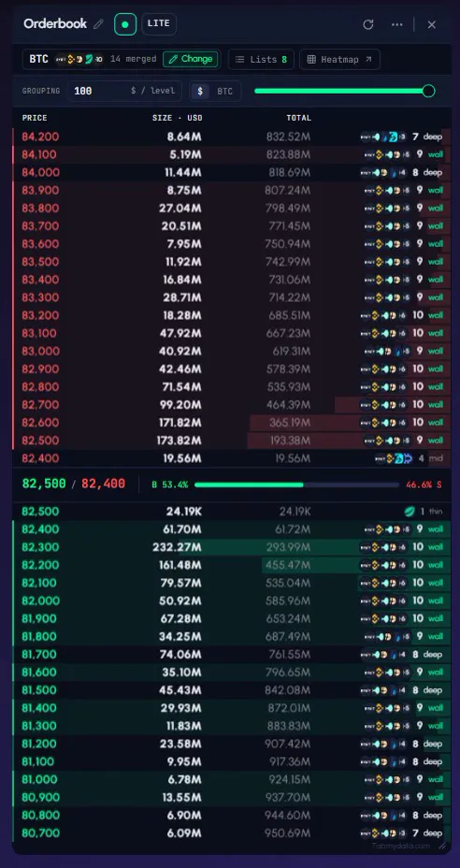Open the Lists 8 menu
Image resolution: width=460 pixels, height=868 pixels.
pyautogui.click(x=261, y=59)
